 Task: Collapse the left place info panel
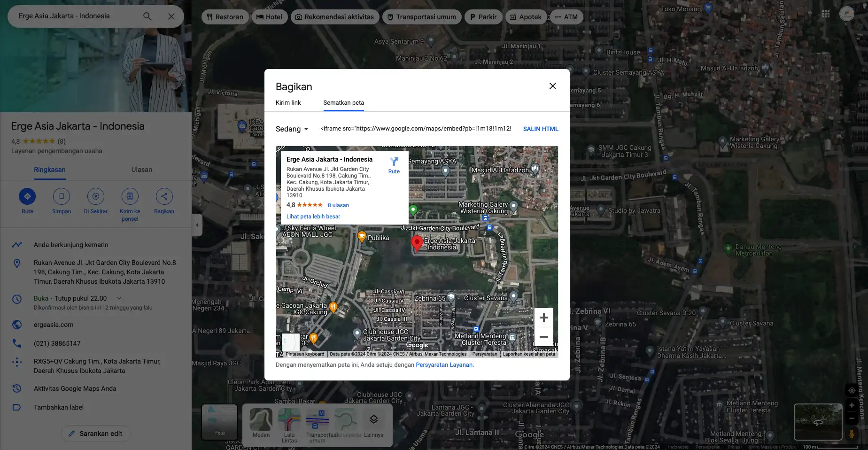197,225
